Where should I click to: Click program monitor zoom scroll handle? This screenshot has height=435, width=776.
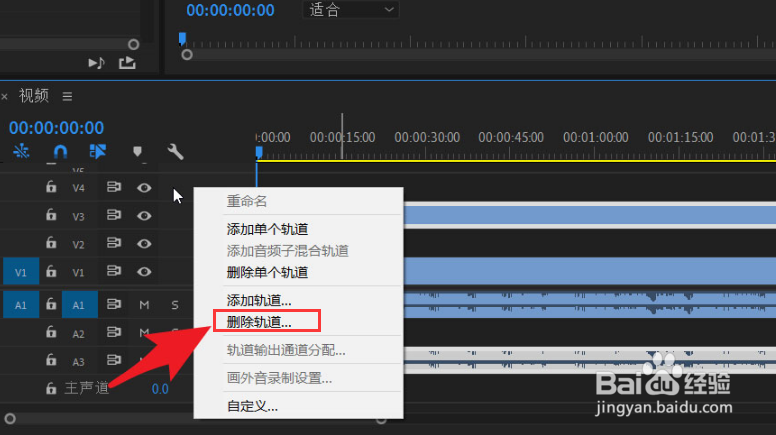click(187, 55)
